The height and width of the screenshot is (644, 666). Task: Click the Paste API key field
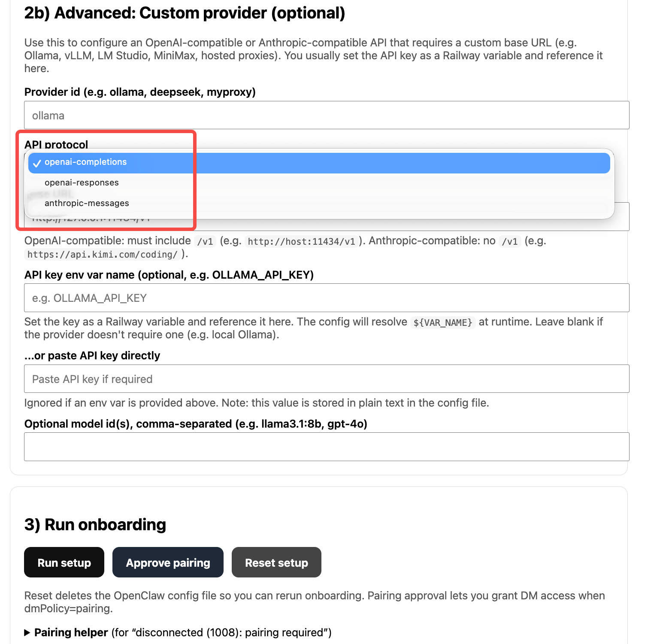coord(326,379)
